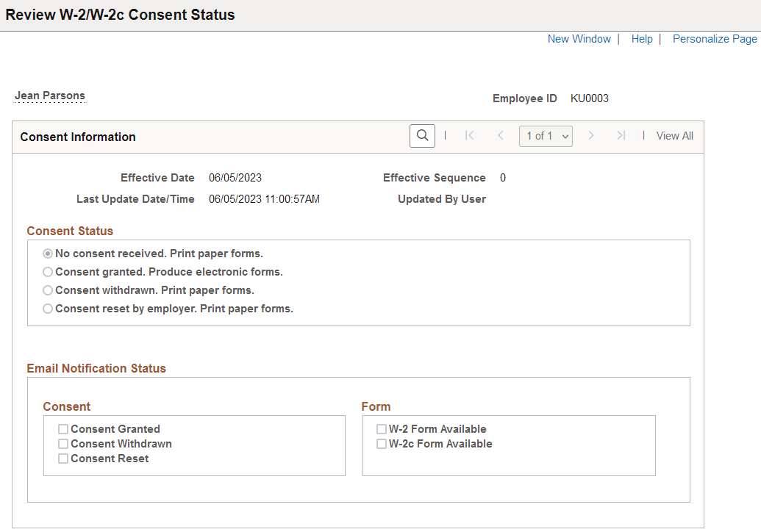This screenshot has height=532, width=761.
Task: Check the Consent Withdrawn notification box
Action: pos(63,443)
